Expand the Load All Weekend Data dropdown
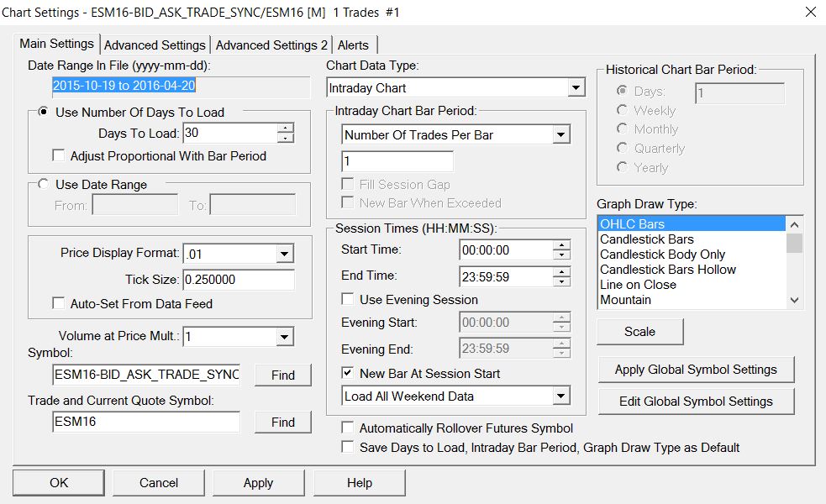The width and height of the screenshot is (826, 504). [561, 396]
